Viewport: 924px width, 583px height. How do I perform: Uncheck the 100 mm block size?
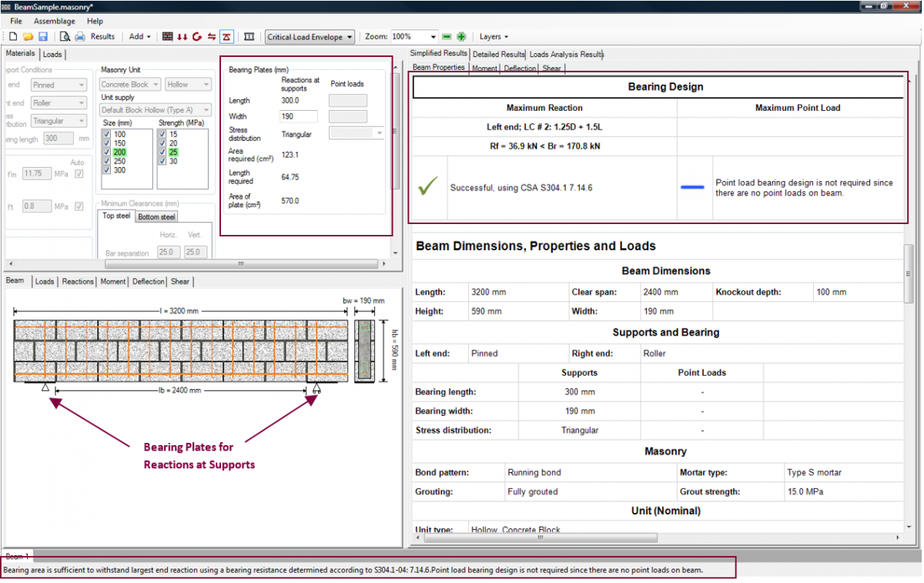click(106, 134)
